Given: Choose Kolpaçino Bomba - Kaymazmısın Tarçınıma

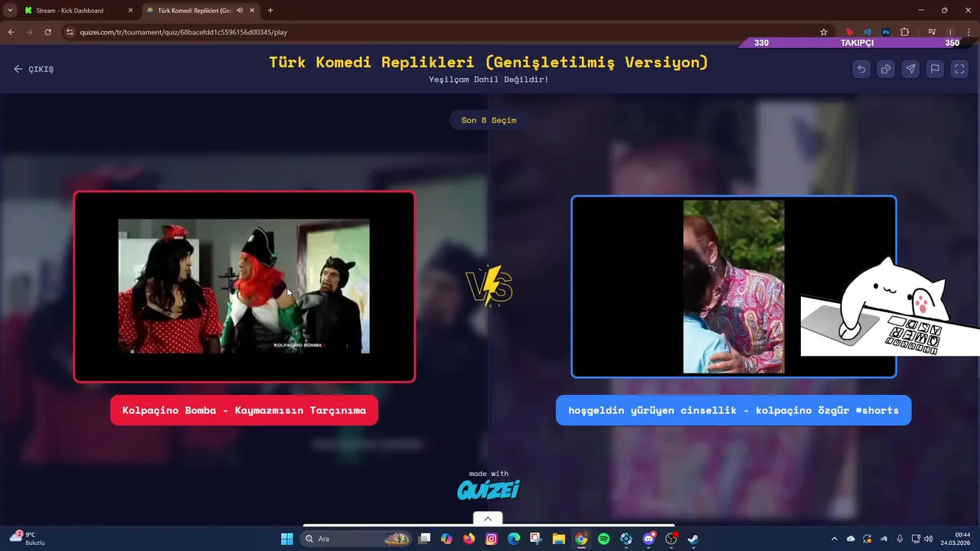Looking at the screenshot, I should (x=244, y=410).
